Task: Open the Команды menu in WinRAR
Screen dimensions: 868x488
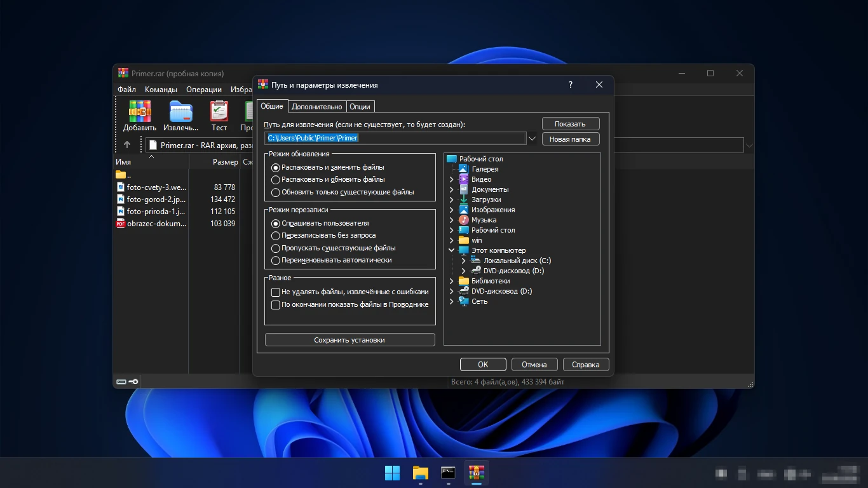Action: (x=161, y=90)
